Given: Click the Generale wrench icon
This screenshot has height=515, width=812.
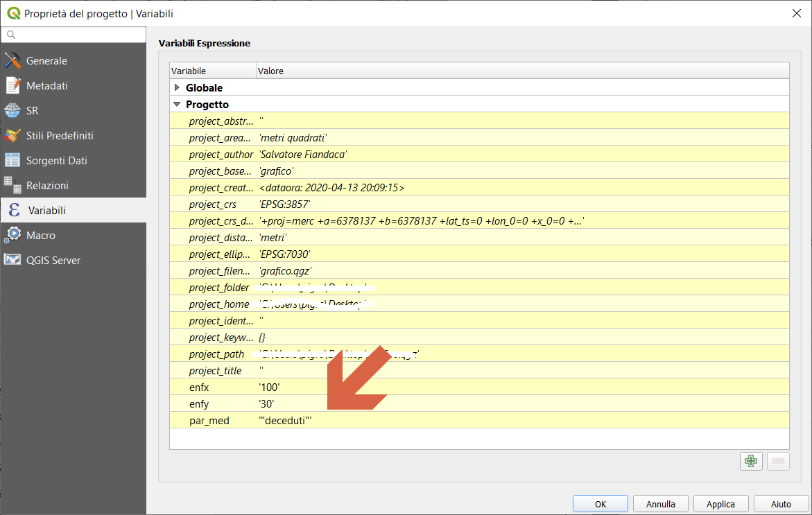Looking at the screenshot, I should (12, 61).
